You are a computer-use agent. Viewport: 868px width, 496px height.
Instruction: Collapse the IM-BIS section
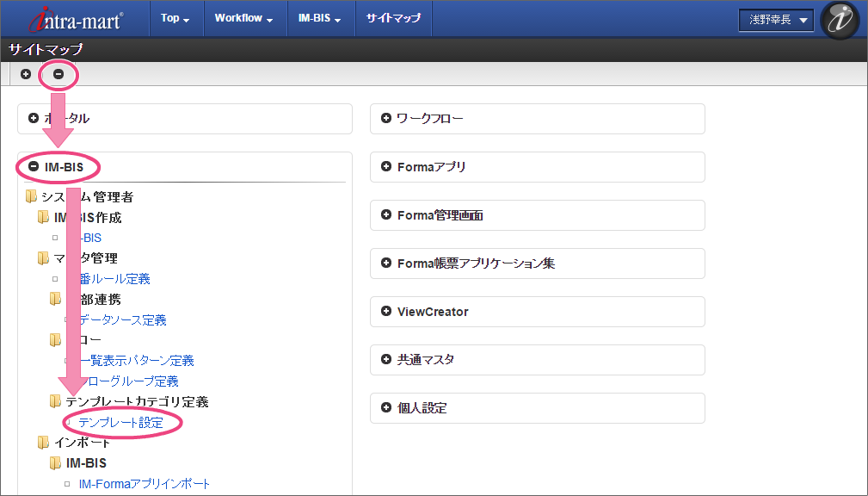coord(34,167)
